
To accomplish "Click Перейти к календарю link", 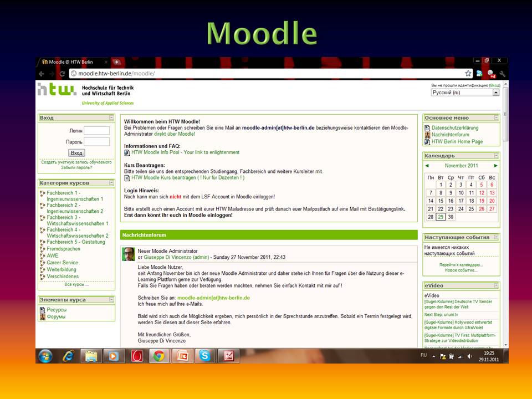I will 461,265.
